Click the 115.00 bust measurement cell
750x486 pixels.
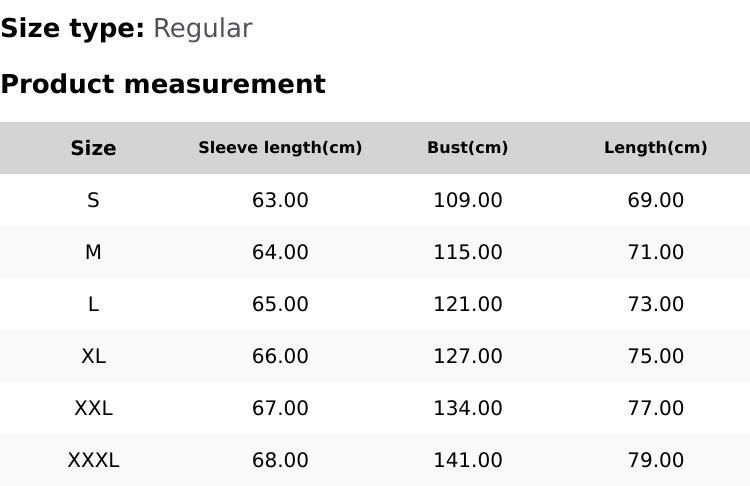(x=467, y=252)
